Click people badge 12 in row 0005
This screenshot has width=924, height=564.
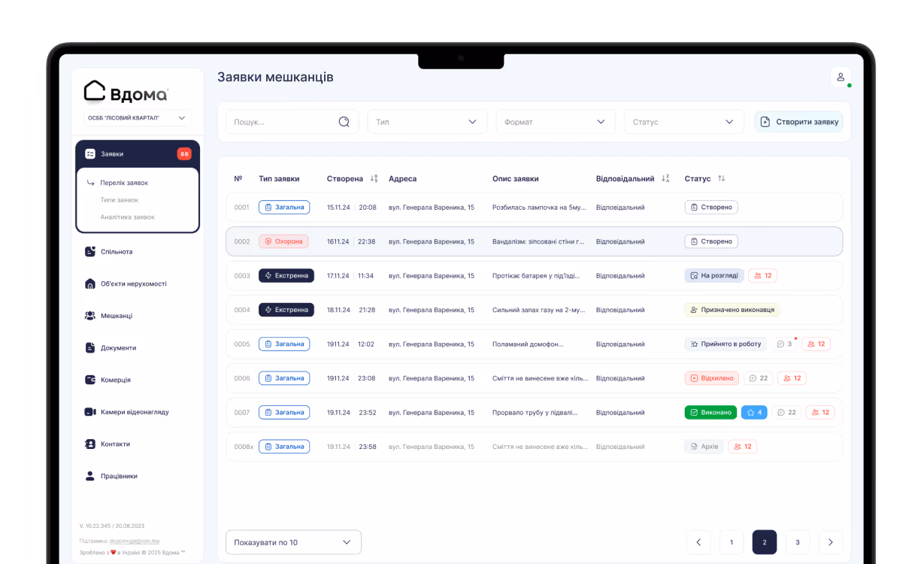point(816,344)
